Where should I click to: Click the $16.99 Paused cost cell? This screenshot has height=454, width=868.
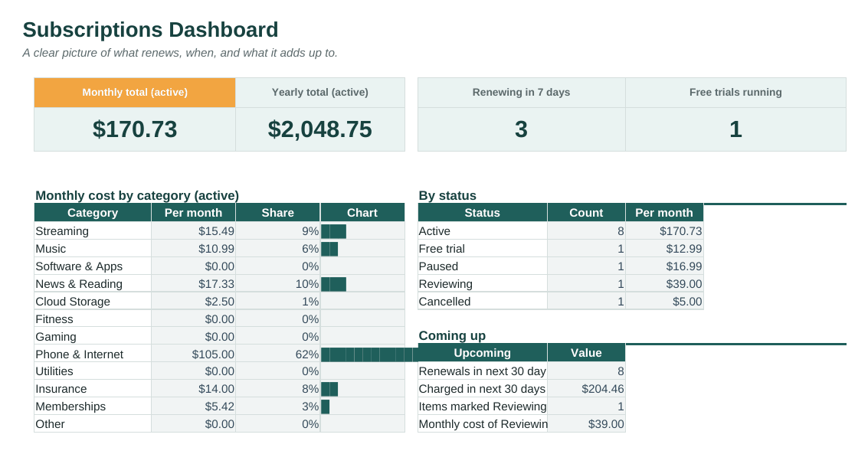tap(664, 266)
